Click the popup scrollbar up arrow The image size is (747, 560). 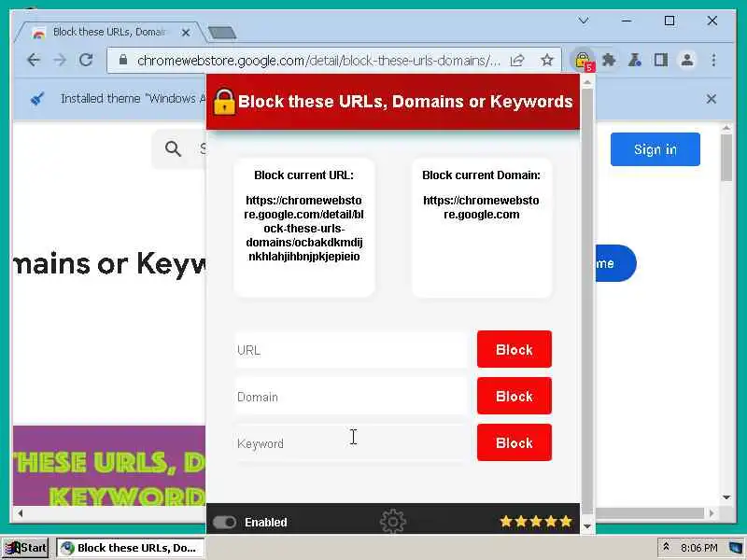pyautogui.click(x=587, y=82)
